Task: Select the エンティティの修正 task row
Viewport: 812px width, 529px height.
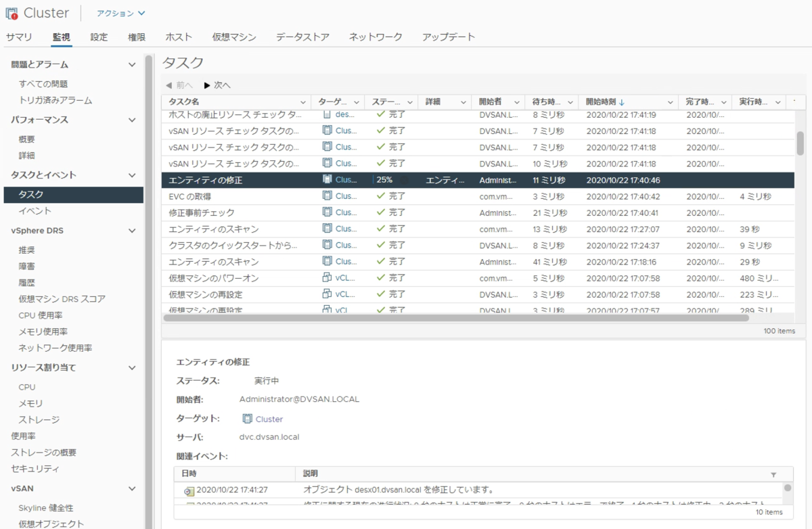Action: 478,180
